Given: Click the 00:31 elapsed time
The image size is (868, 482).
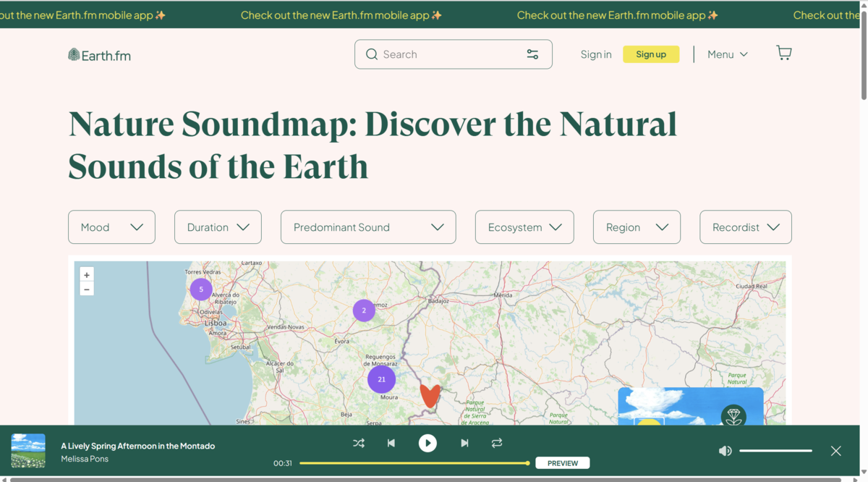Looking at the screenshot, I should click(283, 463).
